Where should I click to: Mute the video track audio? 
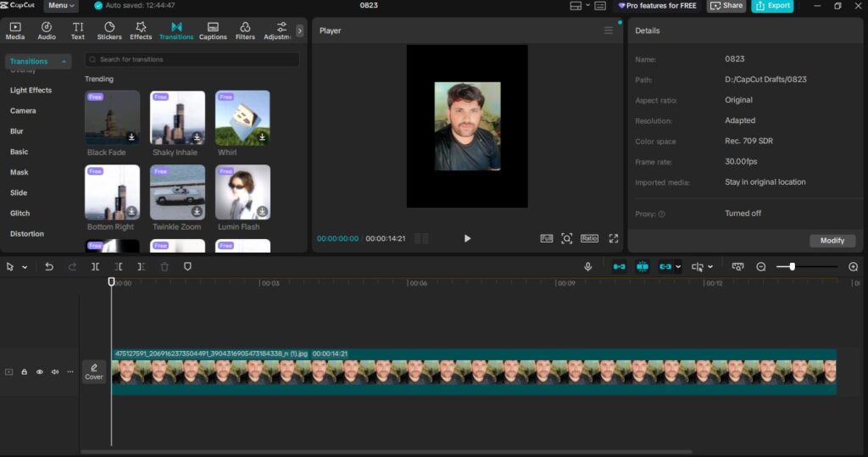(x=55, y=372)
